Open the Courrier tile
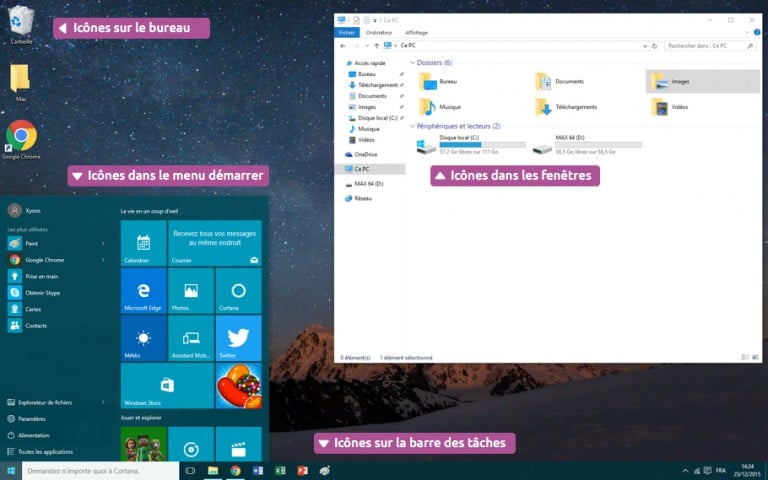This screenshot has width=768, height=480. (x=215, y=243)
